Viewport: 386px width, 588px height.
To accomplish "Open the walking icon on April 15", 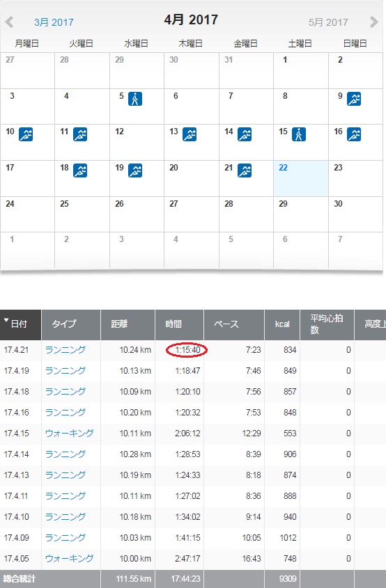I will coord(299,134).
